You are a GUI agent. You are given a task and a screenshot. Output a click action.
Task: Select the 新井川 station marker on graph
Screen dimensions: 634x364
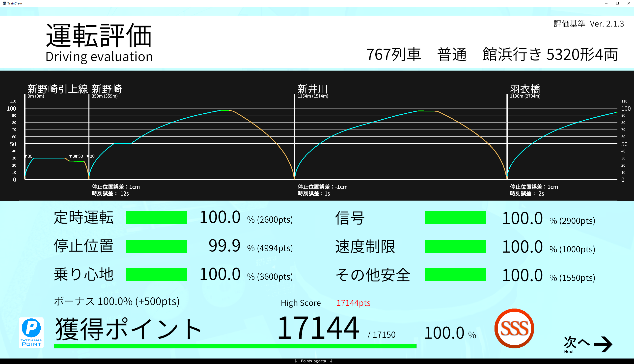[x=312, y=89]
